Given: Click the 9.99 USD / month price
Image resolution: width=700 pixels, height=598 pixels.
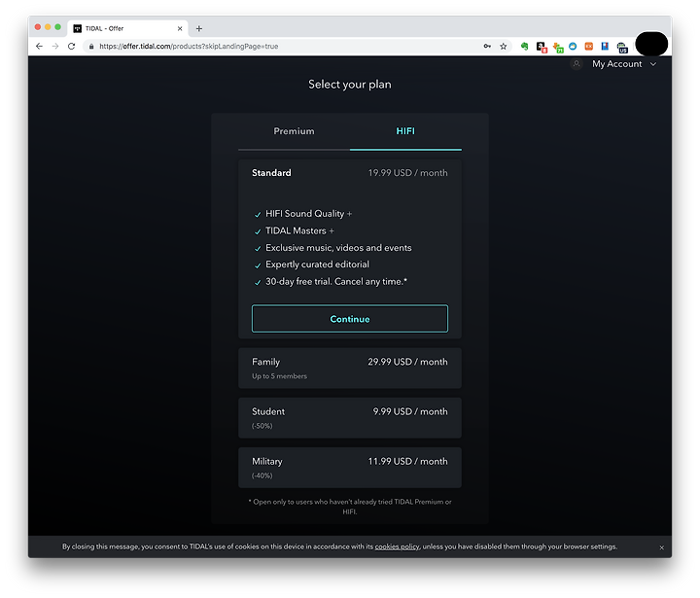Looking at the screenshot, I should [x=410, y=411].
